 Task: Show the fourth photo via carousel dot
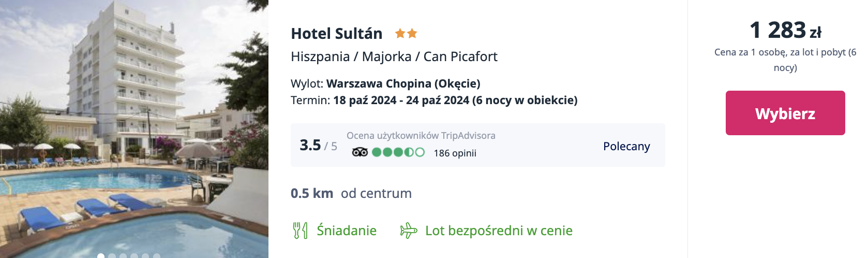point(134,256)
